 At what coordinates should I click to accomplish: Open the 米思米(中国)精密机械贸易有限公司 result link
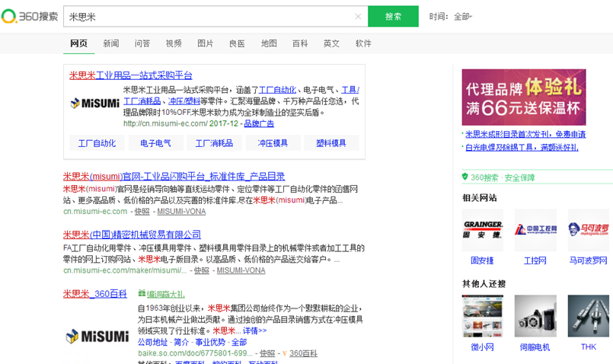[132, 235]
